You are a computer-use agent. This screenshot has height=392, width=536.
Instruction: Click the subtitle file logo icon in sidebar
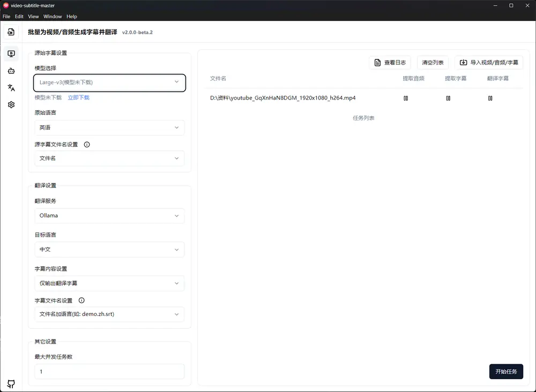pos(11,32)
